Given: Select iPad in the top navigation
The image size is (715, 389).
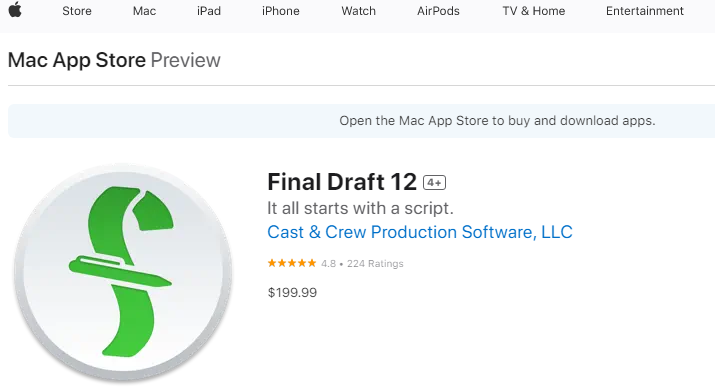Looking at the screenshot, I should [209, 11].
